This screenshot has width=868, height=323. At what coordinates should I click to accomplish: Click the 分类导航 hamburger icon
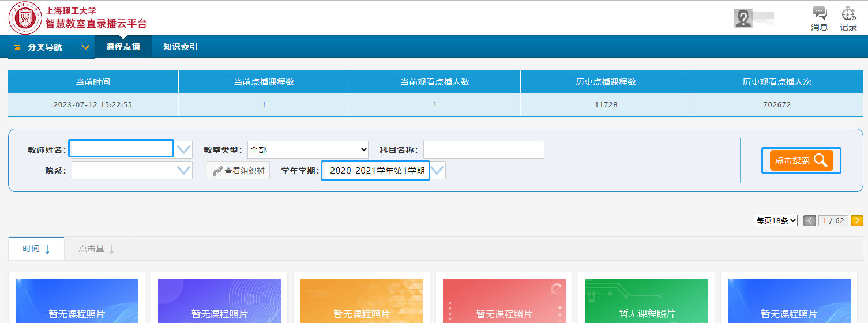coord(17,47)
